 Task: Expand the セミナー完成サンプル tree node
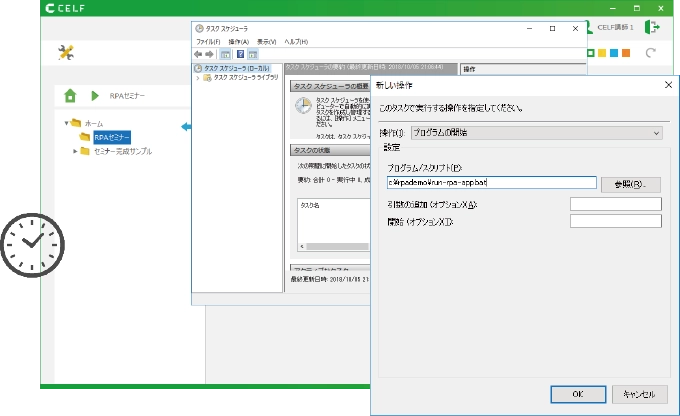tap(75, 151)
